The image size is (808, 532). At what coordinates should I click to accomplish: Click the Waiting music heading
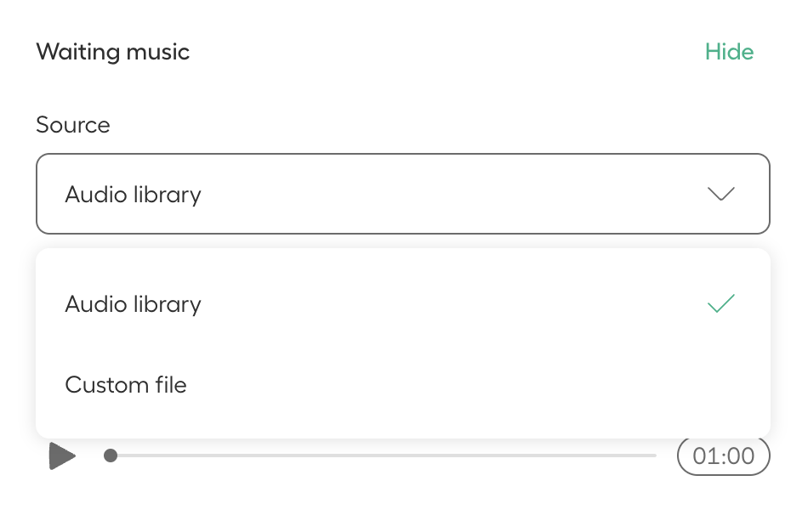tap(113, 52)
